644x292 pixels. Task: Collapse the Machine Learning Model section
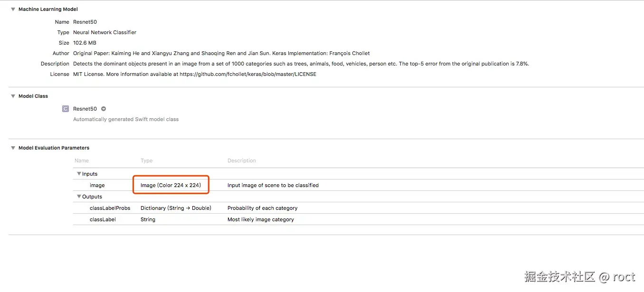point(13,9)
